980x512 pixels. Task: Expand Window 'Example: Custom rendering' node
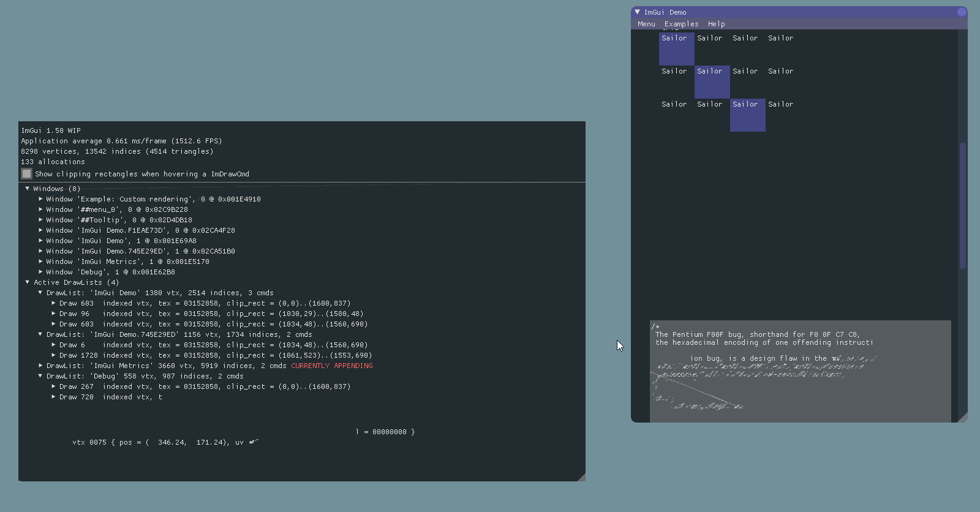[x=40, y=199]
